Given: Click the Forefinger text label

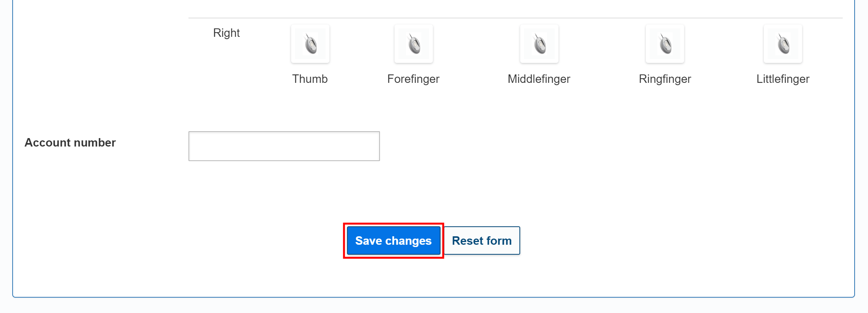Looking at the screenshot, I should tap(413, 79).
